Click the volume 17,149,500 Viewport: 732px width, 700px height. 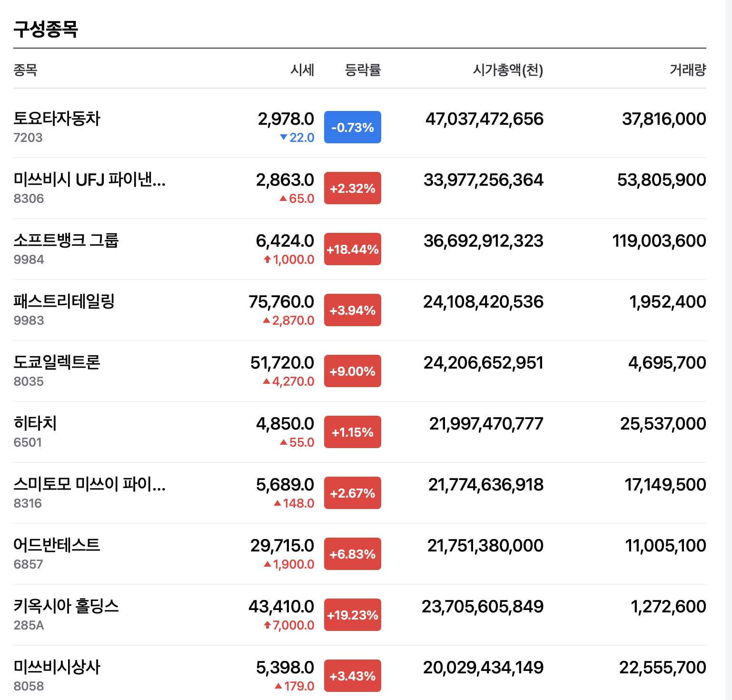[x=665, y=484]
